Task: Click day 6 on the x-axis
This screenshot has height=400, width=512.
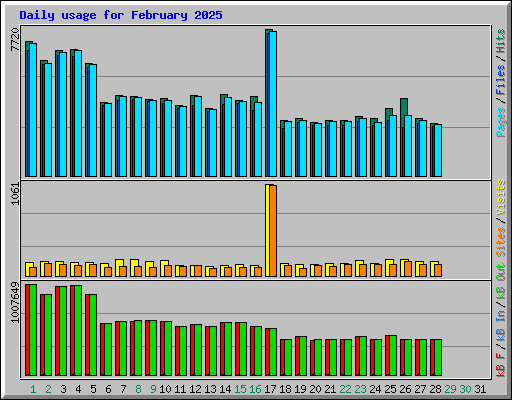Action: click(108, 389)
